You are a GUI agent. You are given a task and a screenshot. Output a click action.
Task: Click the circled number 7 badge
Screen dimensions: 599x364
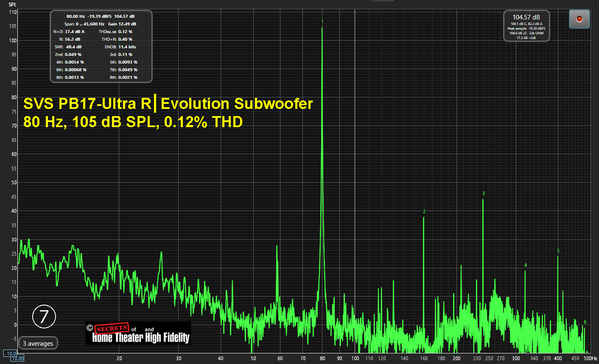[x=44, y=316]
